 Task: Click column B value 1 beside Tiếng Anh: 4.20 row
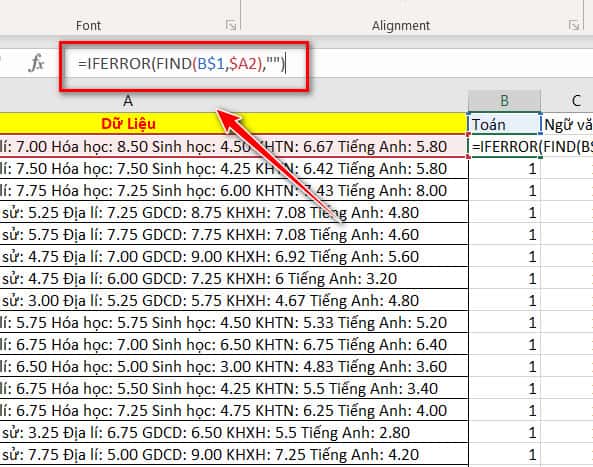point(505,453)
